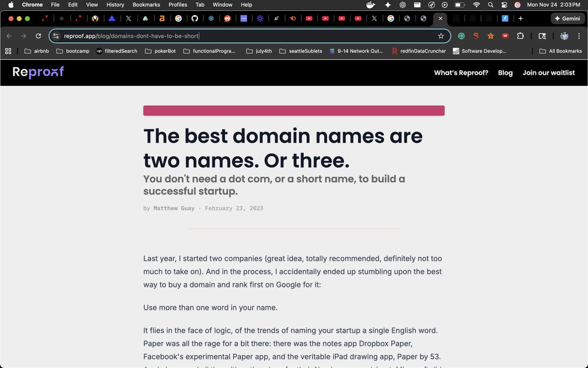Open the Join our waitlist link
Viewport: 588px width, 368px height.
(x=549, y=73)
